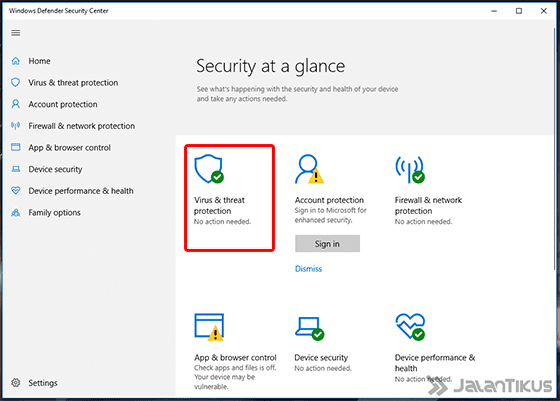The height and width of the screenshot is (401, 560).
Task: Click 'No action needed.' under Device security
Action: (323, 368)
